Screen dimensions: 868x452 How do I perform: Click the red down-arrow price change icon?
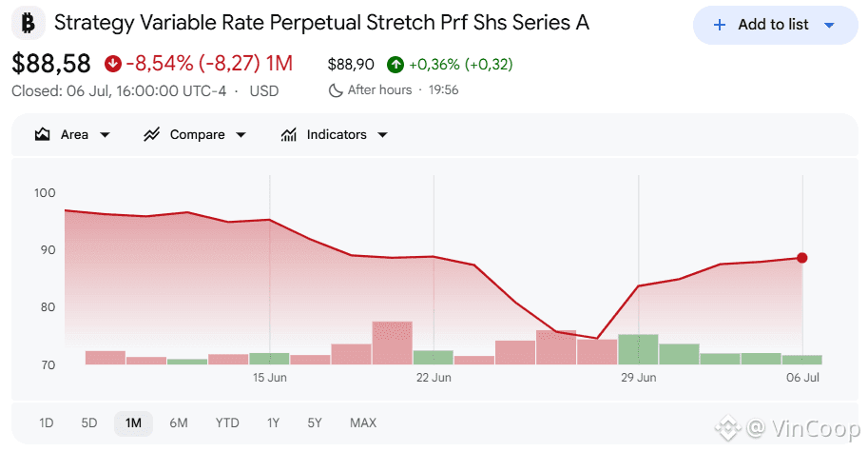pyautogui.click(x=113, y=64)
